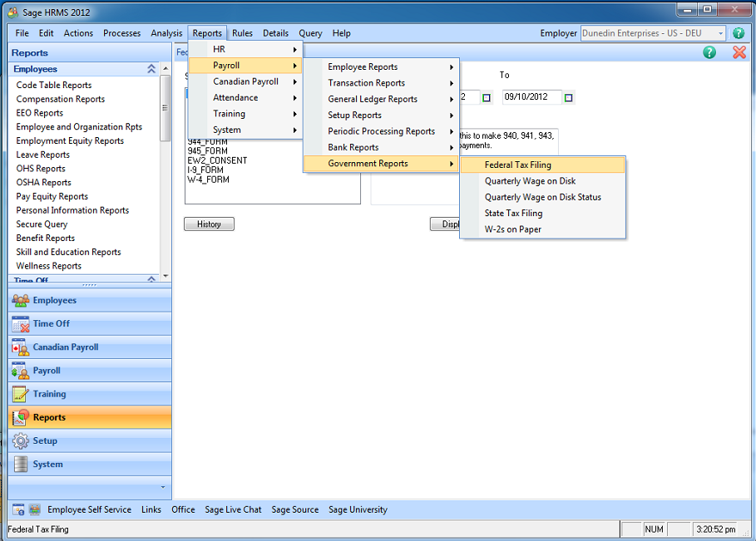Open Canadian Payroll from the navigation pane
Viewport: 756px width, 541px height.
pyautogui.click(x=65, y=347)
